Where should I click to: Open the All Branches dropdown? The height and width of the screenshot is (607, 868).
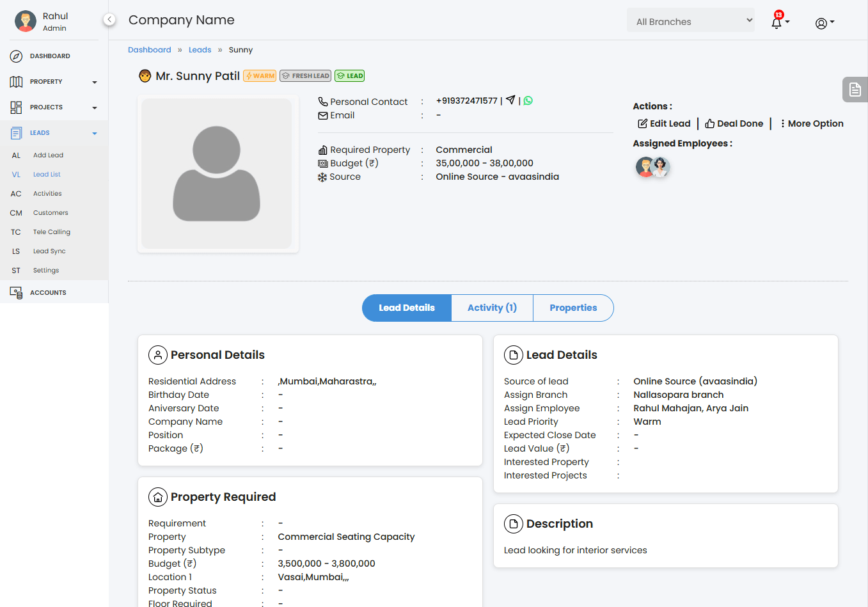690,21
